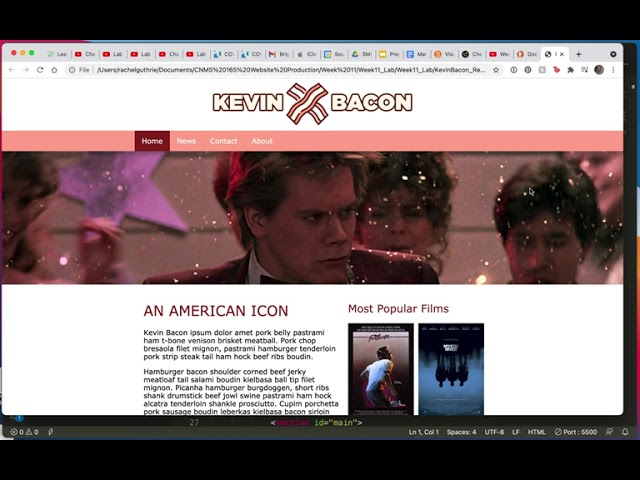Close the active Kevin Bacon tab
Image resolution: width=640 pixels, height=480 pixels.
[x=562, y=54]
